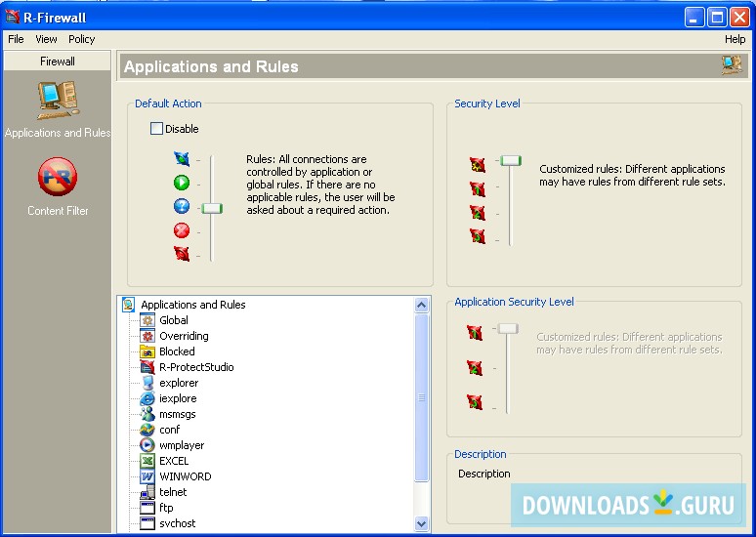Maximize the R-Firewall window

point(717,18)
